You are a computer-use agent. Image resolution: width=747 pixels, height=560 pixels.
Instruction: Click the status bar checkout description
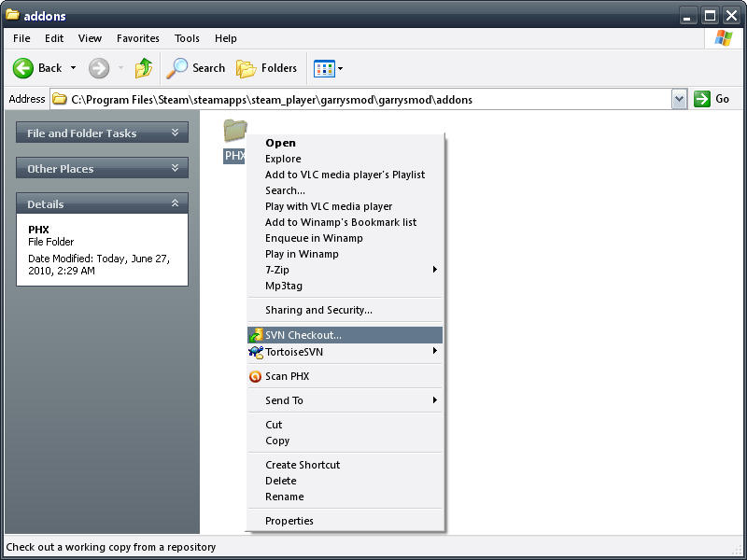pyautogui.click(x=111, y=547)
